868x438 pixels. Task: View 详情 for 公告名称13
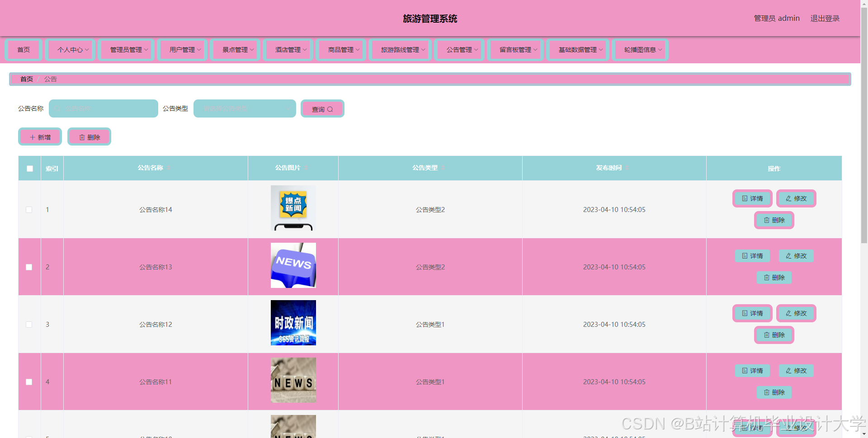click(x=752, y=256)
